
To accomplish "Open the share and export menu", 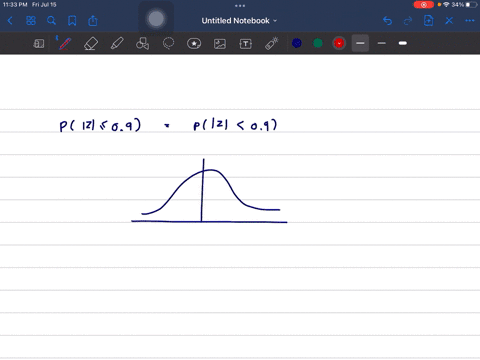I will tap(93, 21).
